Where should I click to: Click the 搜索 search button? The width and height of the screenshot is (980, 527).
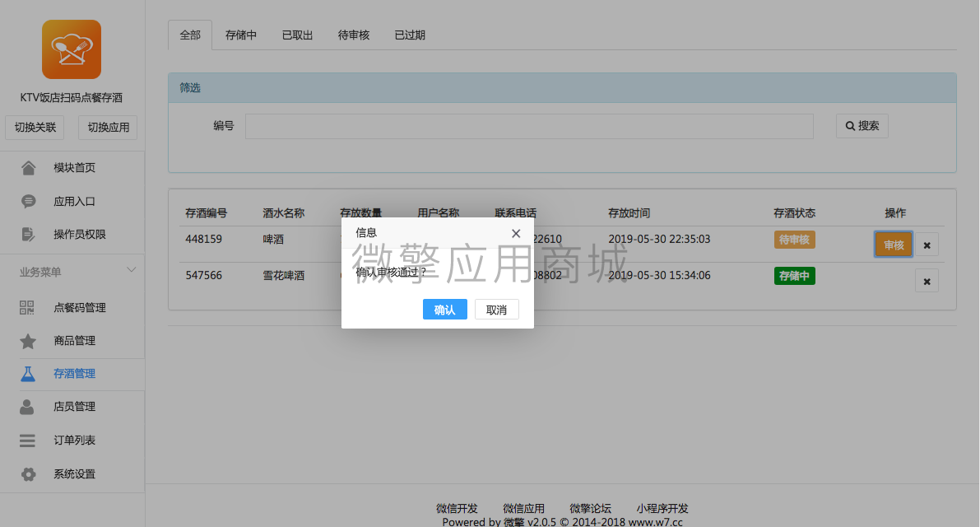862,126
